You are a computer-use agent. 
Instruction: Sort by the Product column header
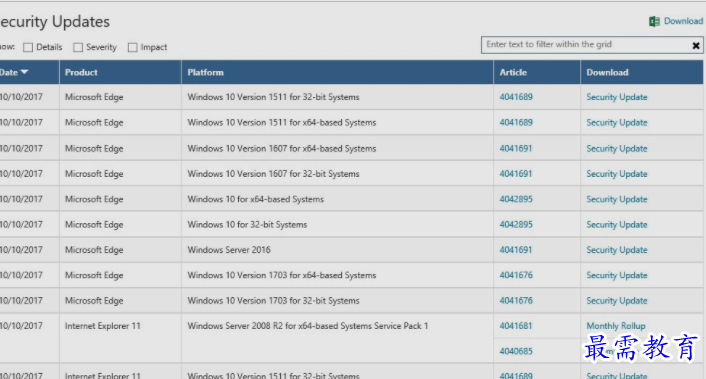[x=81, y=72]
